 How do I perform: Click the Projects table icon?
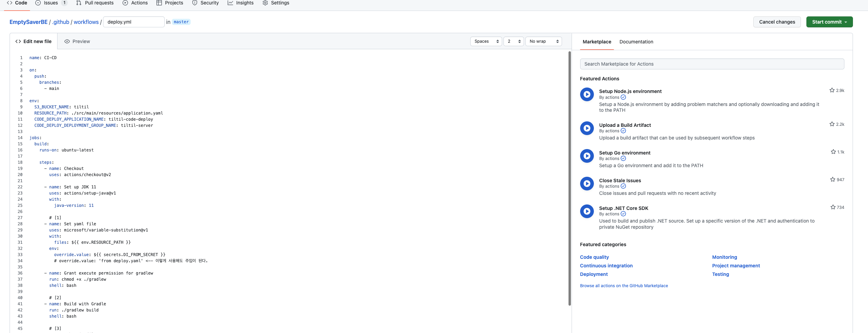point(159,3)
